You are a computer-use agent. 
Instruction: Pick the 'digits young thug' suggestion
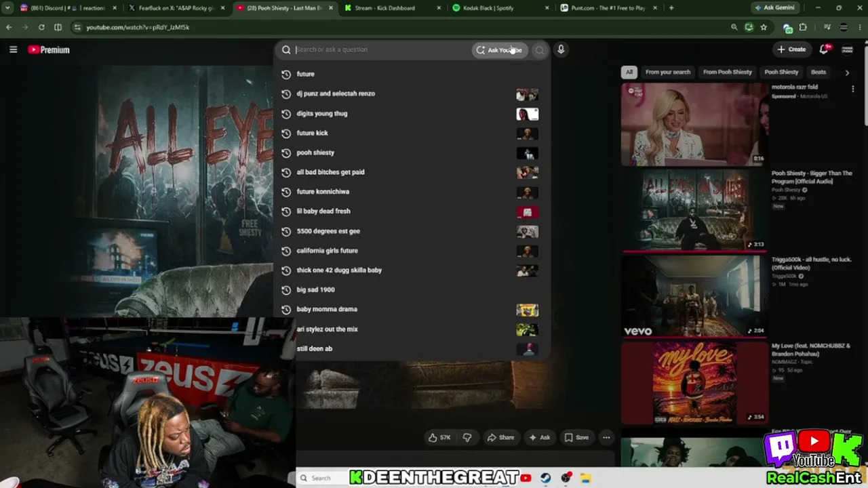(412, 113)
